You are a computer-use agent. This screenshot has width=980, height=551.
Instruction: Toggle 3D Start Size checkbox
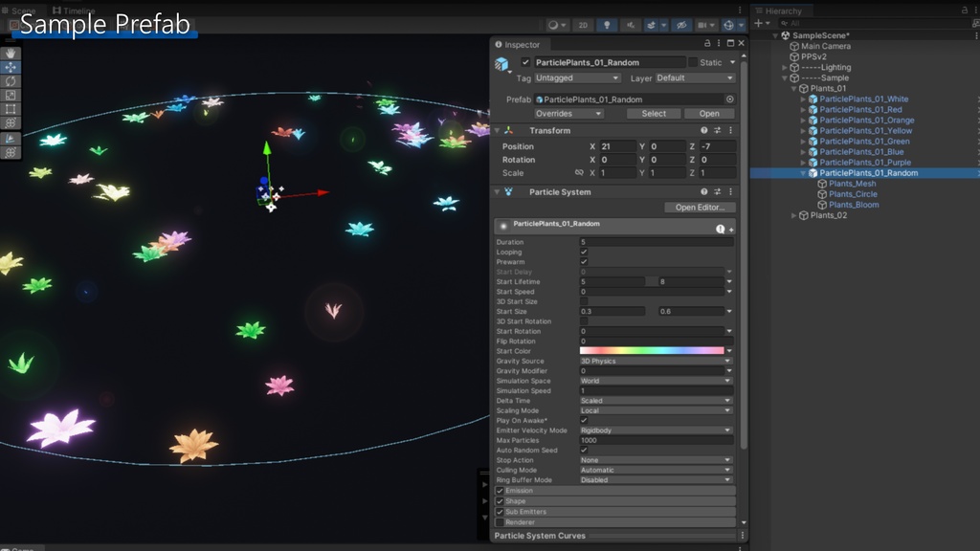coord(584,301)
